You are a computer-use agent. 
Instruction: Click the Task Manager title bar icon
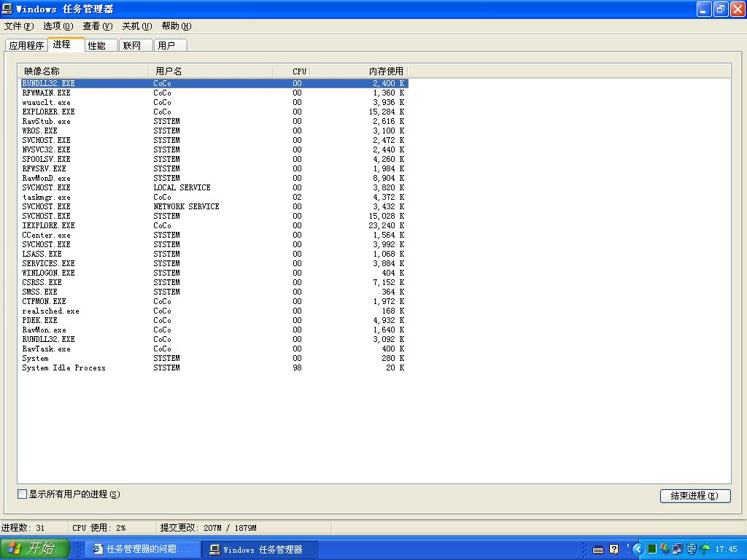pos(7,9)
